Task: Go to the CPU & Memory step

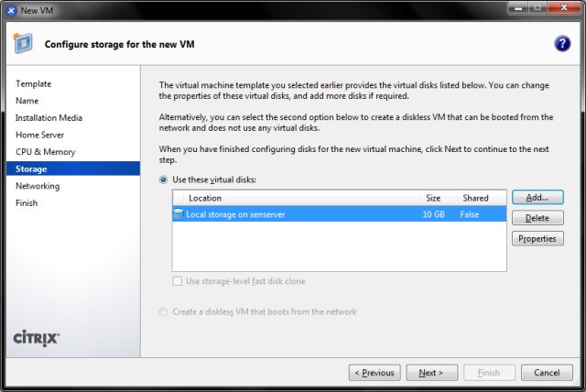Action: 45,152
